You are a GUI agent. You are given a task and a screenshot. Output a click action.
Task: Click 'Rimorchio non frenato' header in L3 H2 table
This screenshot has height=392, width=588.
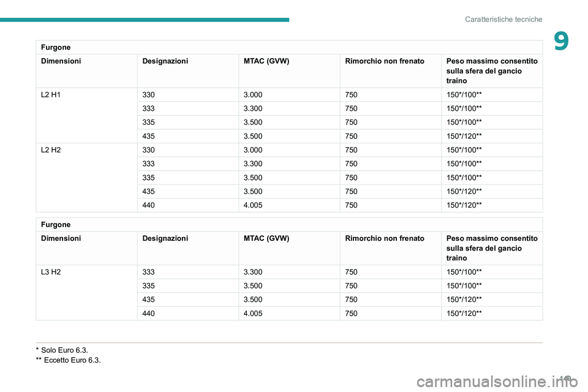(x=385, y=238)
